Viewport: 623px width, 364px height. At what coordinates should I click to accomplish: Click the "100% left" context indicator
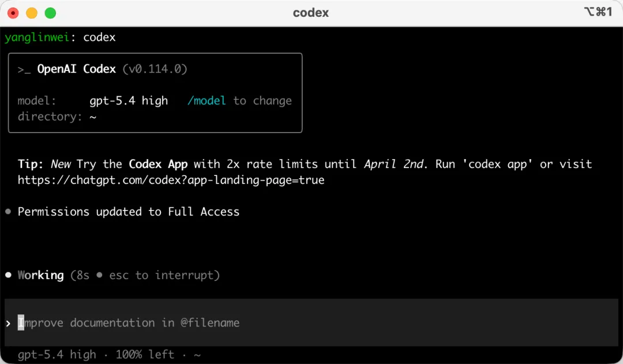[144, 355]
